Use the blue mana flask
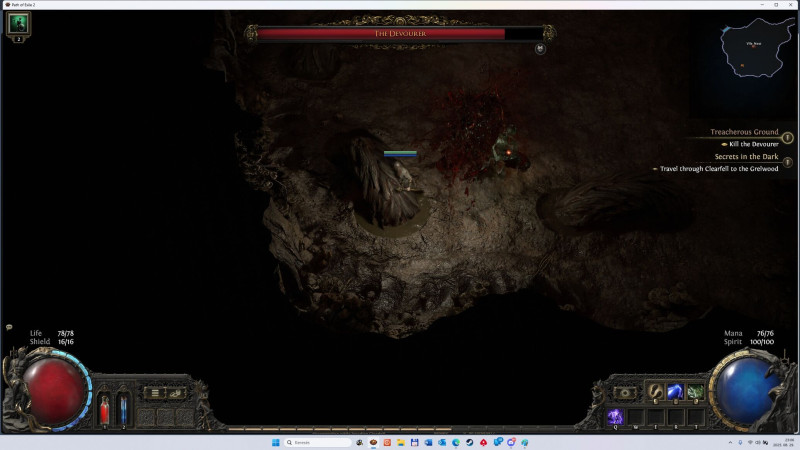Viewport: 800px width, 450px height. tap(123, 409)
